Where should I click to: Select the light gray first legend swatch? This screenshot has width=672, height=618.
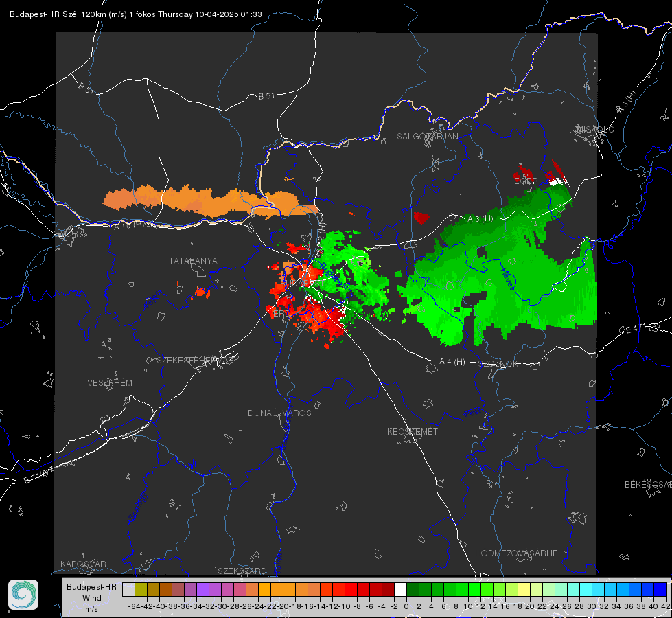click(128, 589)
